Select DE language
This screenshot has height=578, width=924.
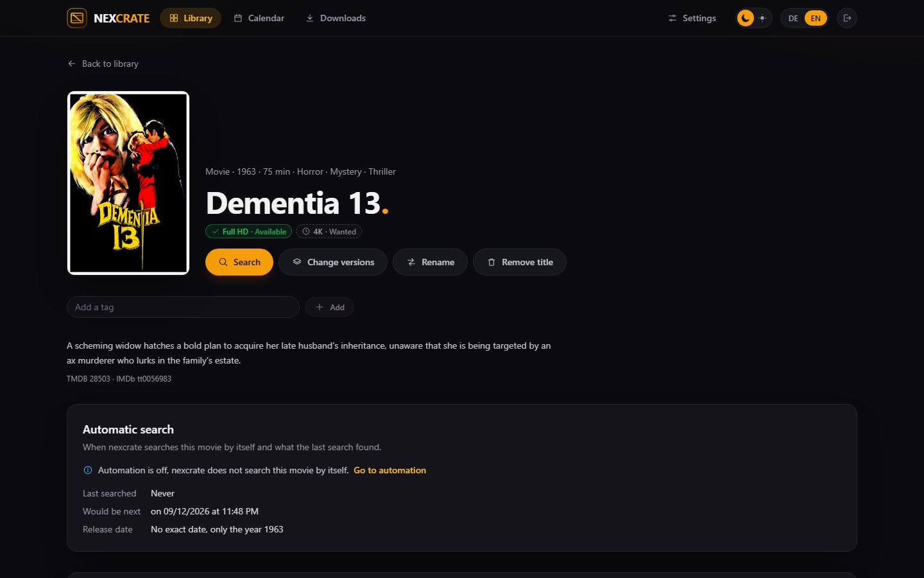793,18
